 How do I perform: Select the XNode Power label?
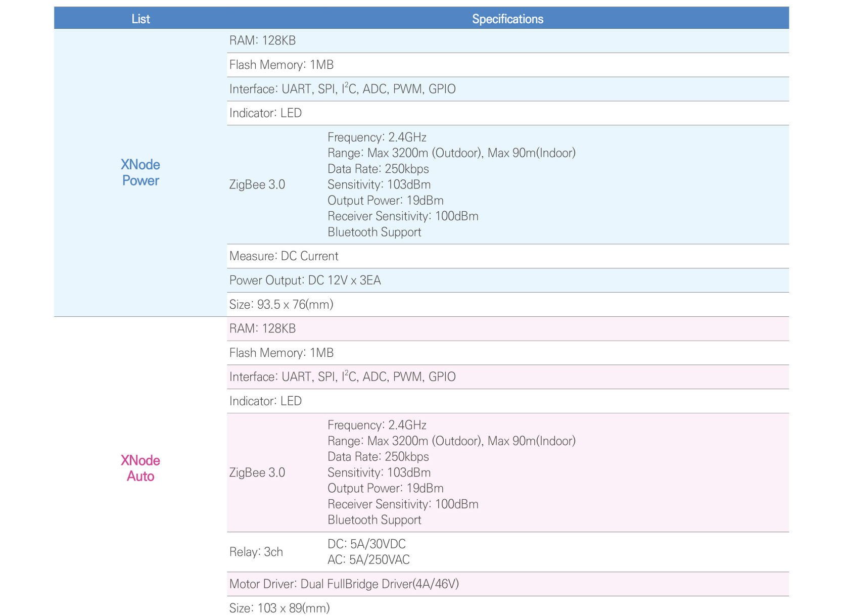point(140,172)
